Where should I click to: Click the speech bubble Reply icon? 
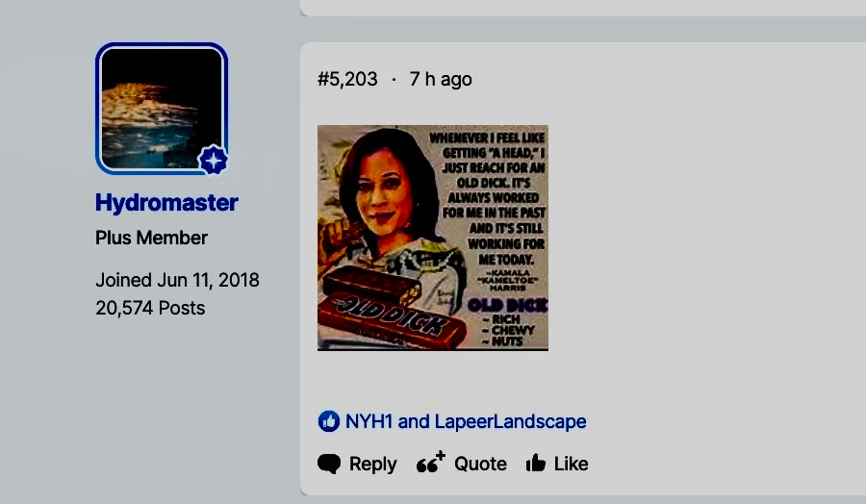(x=329, y=464)
